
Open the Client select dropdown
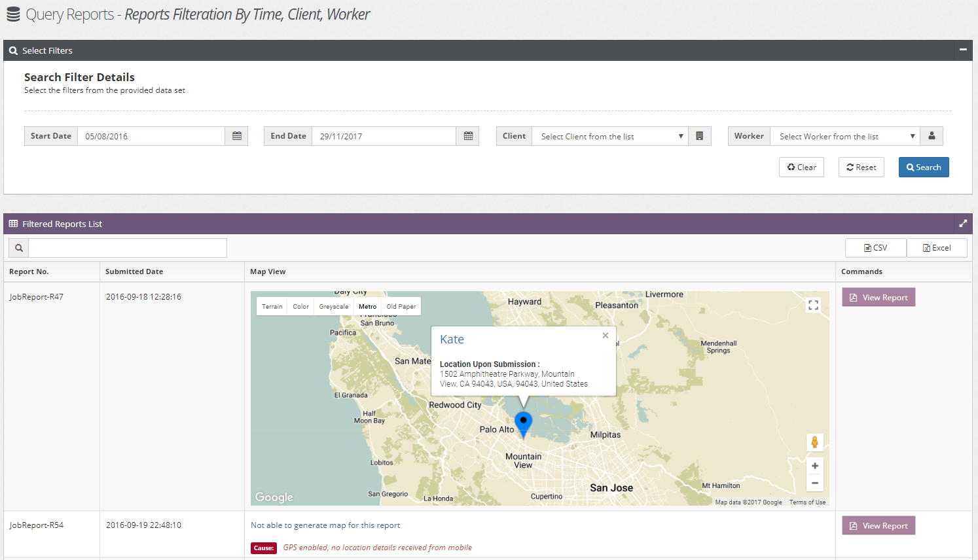point(610,136)
